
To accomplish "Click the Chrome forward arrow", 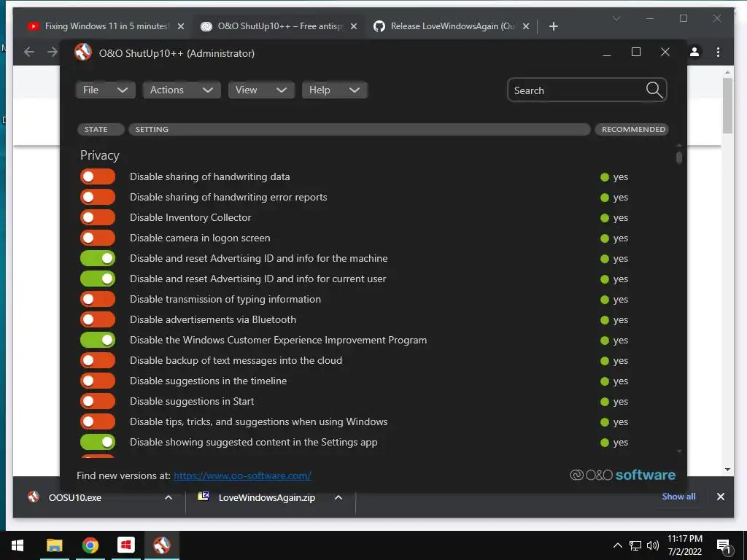I will point(53,52).
